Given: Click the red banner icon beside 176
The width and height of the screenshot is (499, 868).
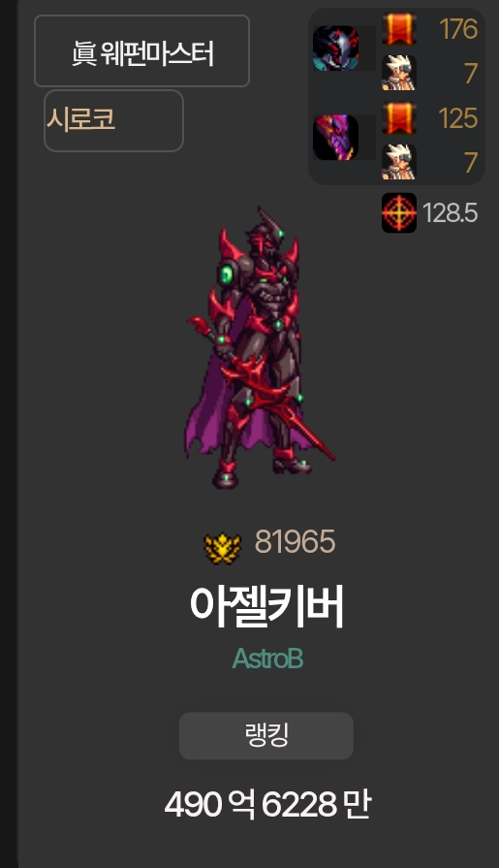Looking at the screenshot, I should (399, 28).
